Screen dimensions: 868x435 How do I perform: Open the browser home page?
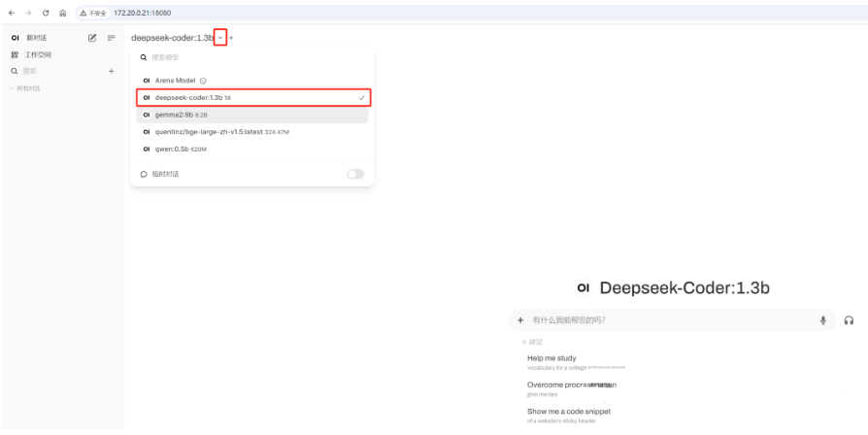click(x=62, y=13)
